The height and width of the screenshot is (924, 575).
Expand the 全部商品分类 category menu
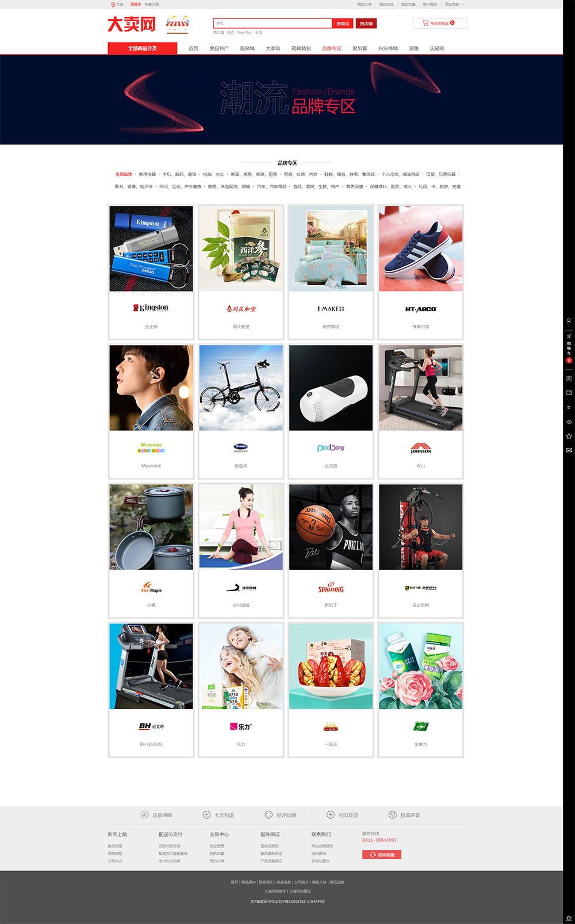pyautogui.click(x=143, y=48)
